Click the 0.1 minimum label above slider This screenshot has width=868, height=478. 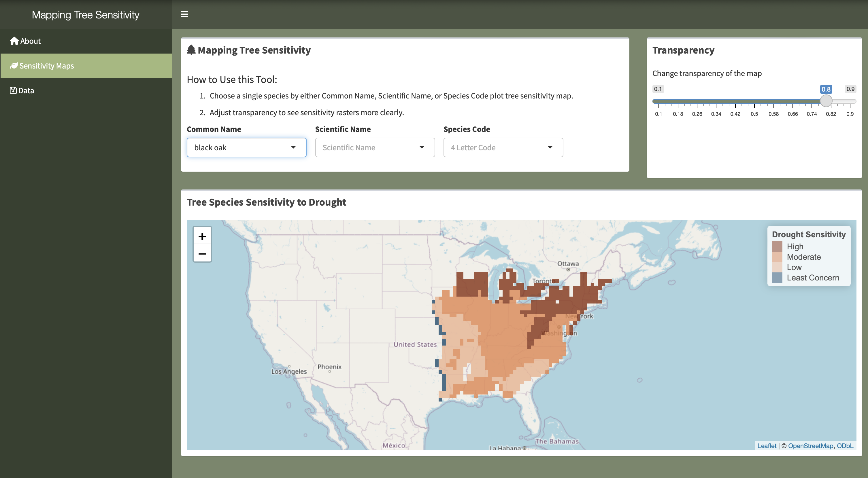(x=658, y=89)
